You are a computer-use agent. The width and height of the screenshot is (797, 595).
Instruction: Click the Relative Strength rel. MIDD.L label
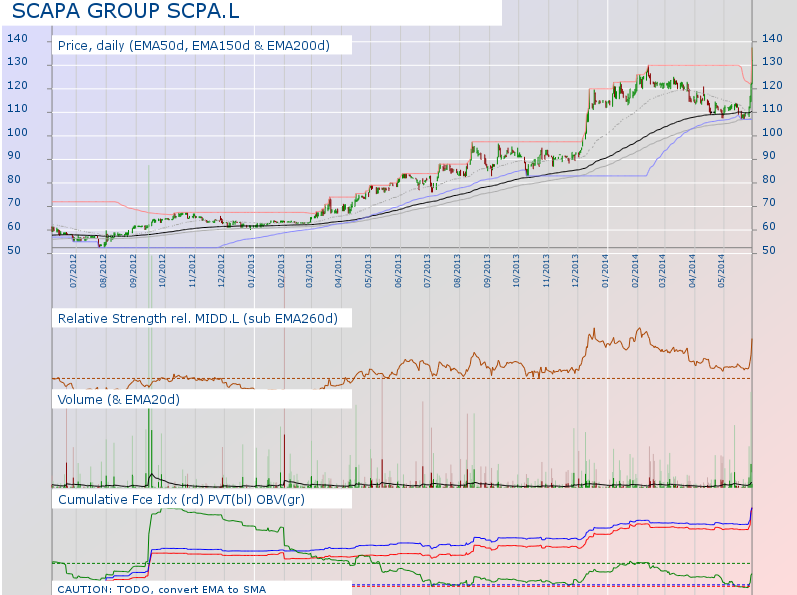click(198, 319)
